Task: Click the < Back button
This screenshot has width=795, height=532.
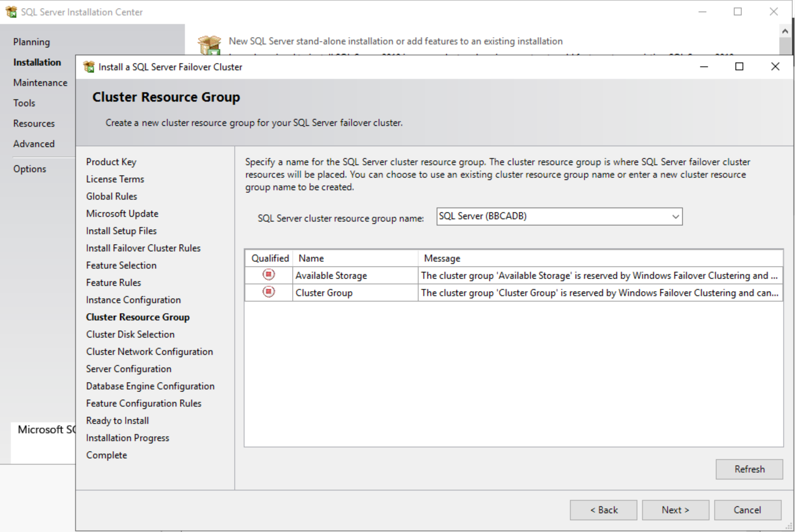Action: coord(603,509)
